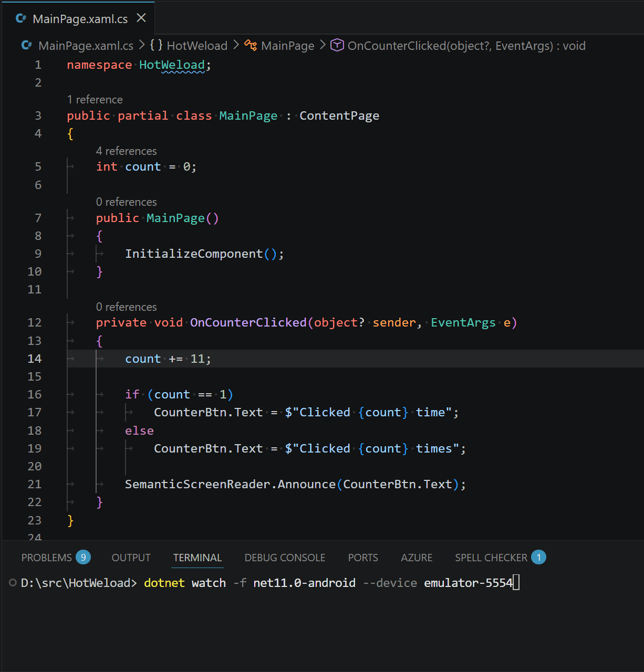Viewport: 644px width, 672px height.
Task: Click the 'private' keyword on line 12
Action: [121, 322]
